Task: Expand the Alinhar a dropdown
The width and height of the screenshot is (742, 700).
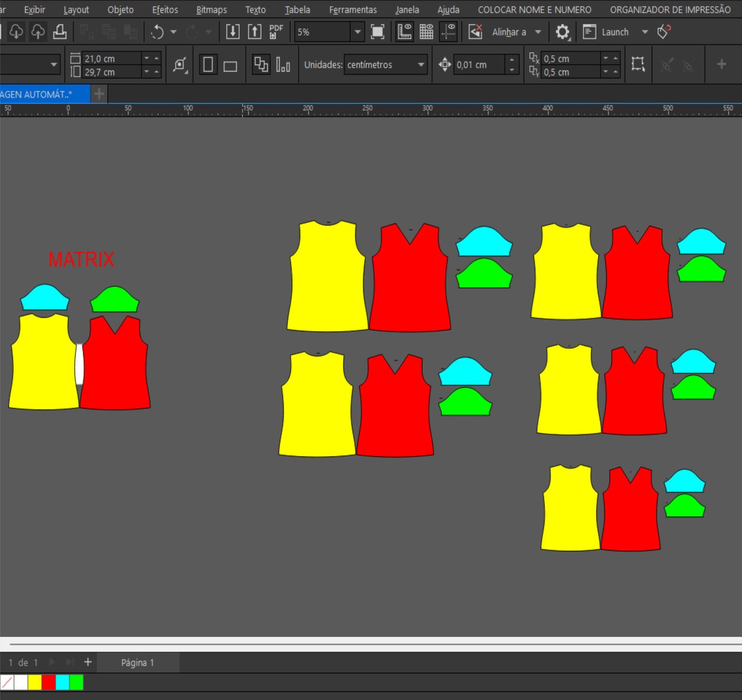Action: [x=538, y=32]
